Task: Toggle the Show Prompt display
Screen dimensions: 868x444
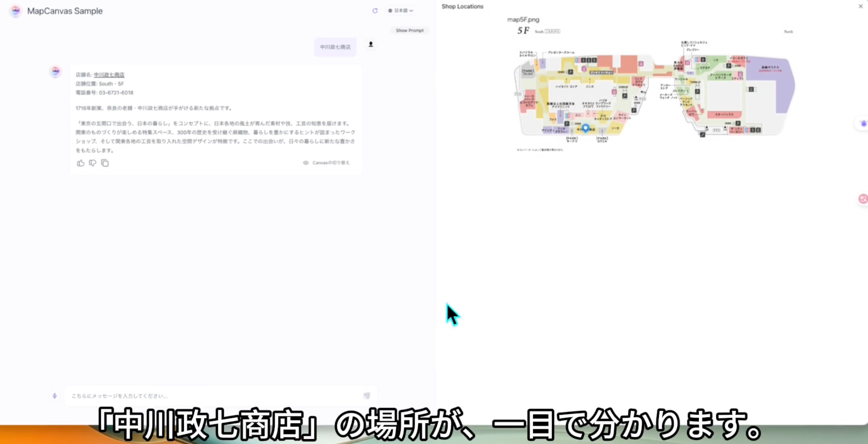Action: pos(409,30)
